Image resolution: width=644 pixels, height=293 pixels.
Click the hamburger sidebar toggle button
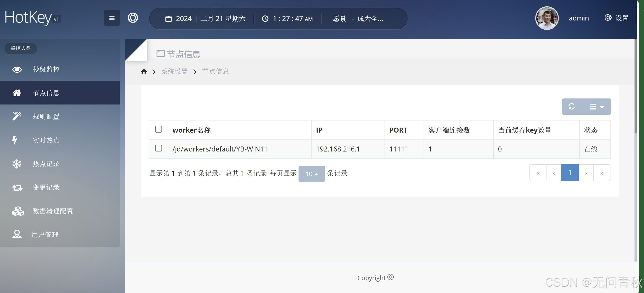112,18
